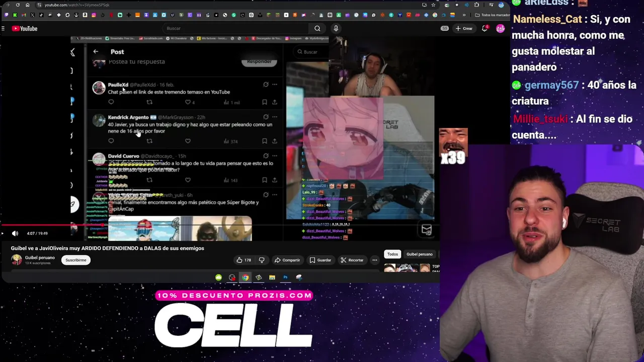Retweet the Kendrick Argento tweet
This screenshot has height=362, width=644.
click(149, 141)
